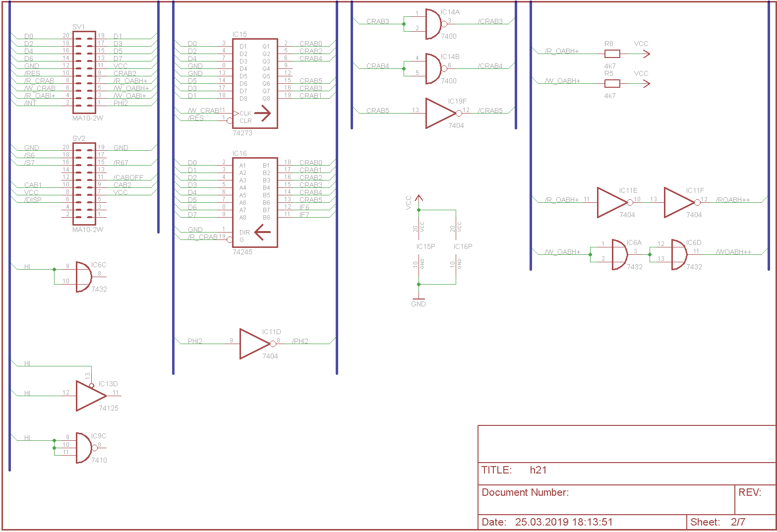Click the IC6C 7432 OR gate

coord(83,277)
